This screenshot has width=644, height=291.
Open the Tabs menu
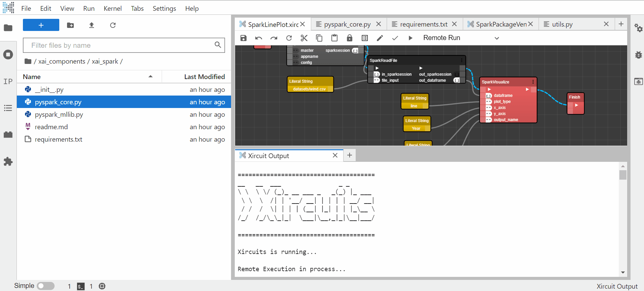(x=137, y=8)
